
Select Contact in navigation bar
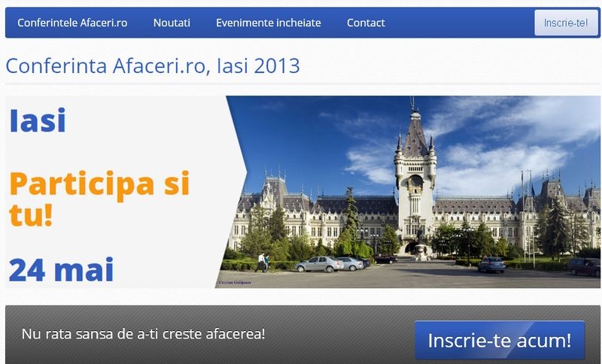coord(366,23)
